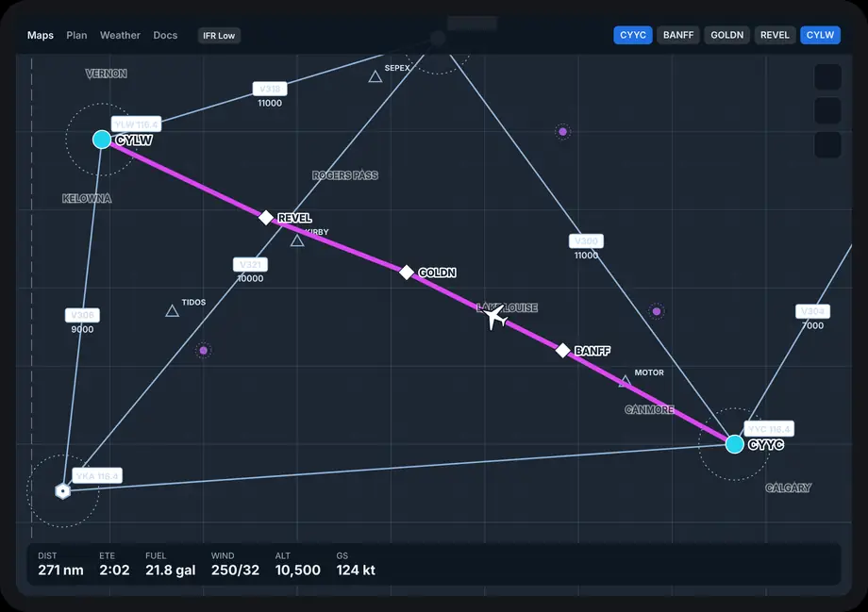Select the GOLDN route chip
Viewport: 868px width, 612px height.
[726, 35]
